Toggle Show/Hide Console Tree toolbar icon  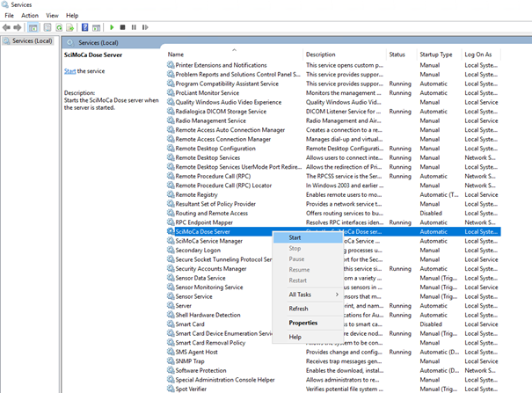click(x=33, y=27)
